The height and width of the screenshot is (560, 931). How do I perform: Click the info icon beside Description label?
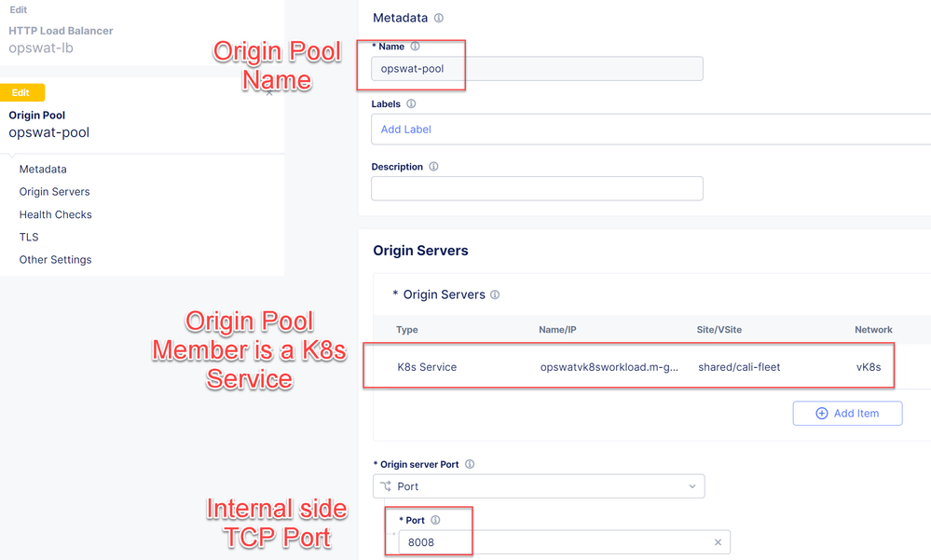[x=433, y=167]
